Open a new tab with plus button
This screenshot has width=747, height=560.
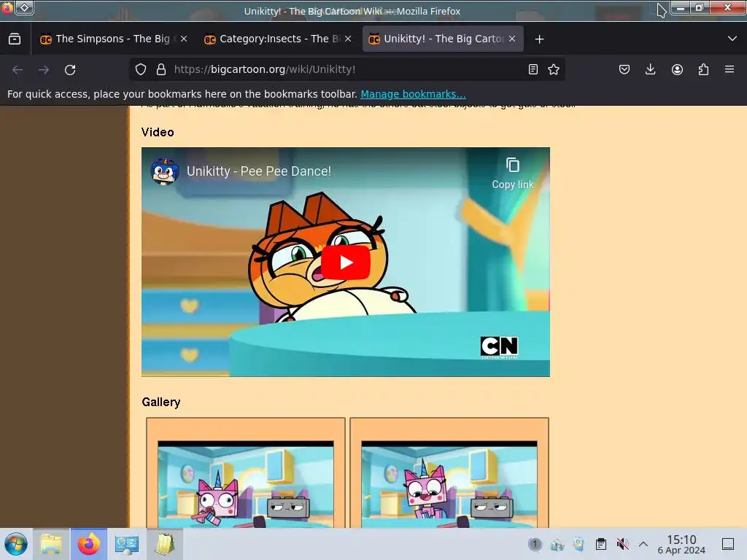pyautogui.click(x=539, y=39)
